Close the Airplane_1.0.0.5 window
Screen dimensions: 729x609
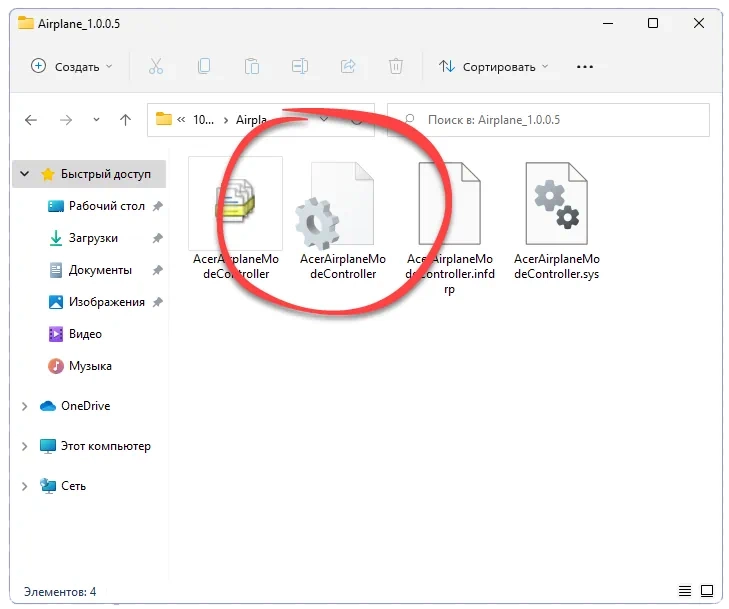pos(699,23)
